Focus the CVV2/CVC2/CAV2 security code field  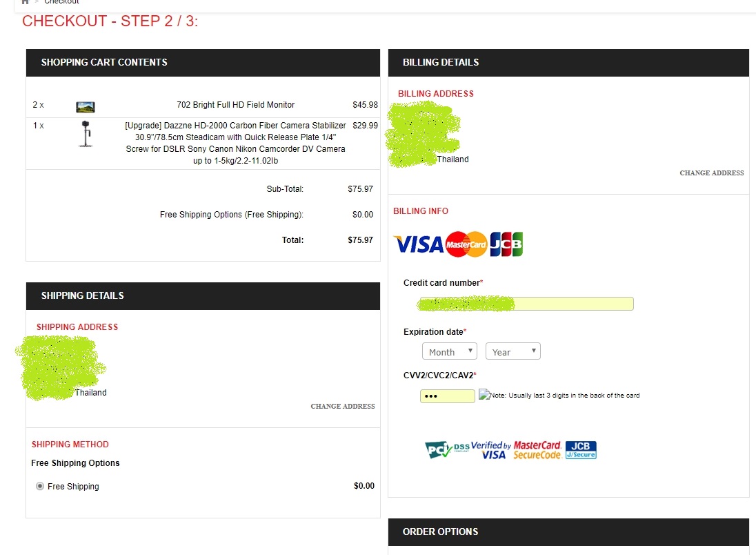pos(447,396)
